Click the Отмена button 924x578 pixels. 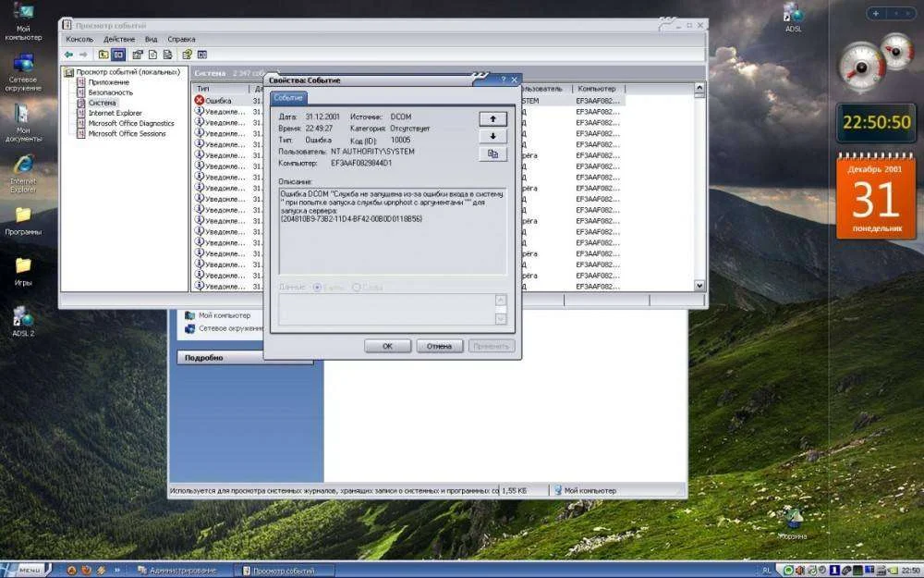coord(439,346)
